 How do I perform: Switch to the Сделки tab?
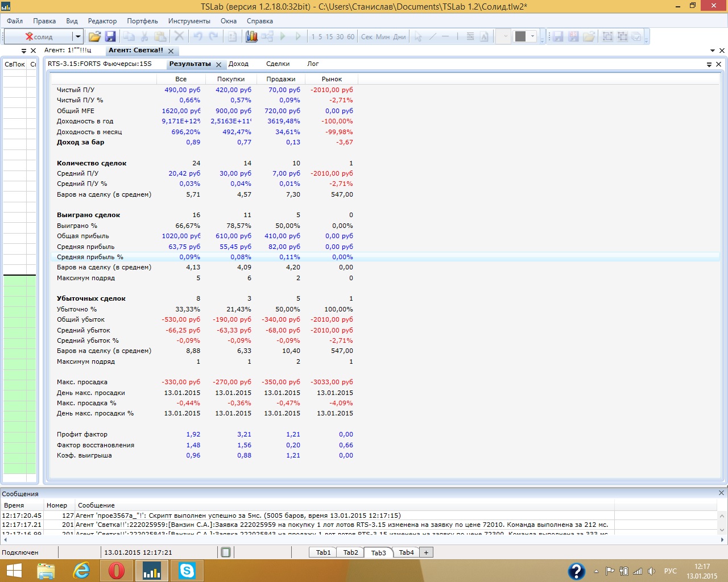click(278, 64)
